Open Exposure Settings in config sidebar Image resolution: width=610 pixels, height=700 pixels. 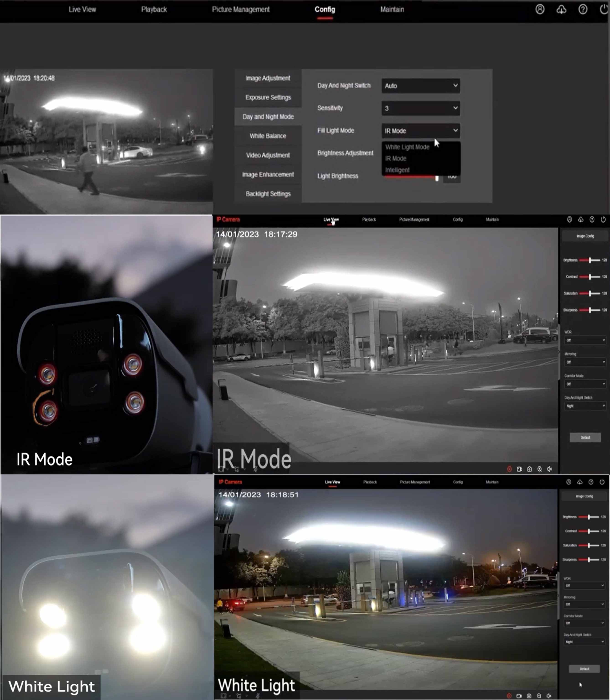[268, 97]
